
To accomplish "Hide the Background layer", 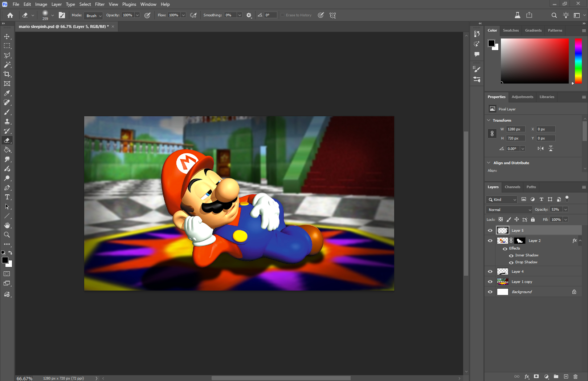I will (x=490, y=292).
